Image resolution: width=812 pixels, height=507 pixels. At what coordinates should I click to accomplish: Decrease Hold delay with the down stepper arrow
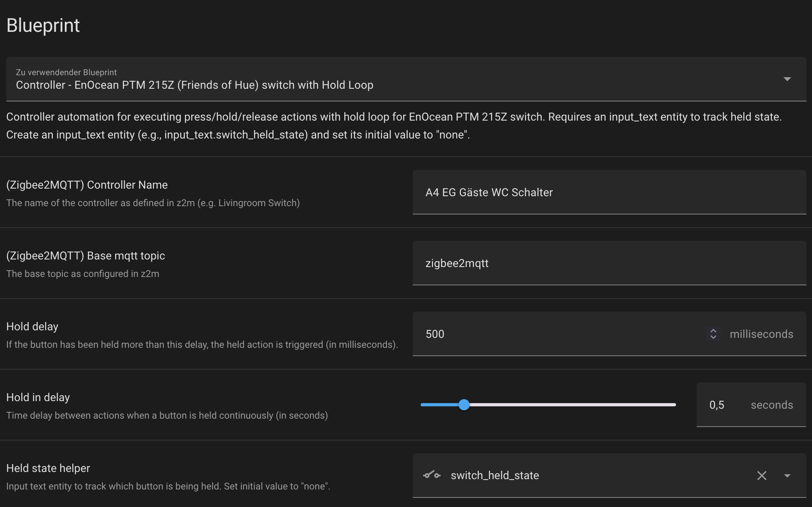[x=713, y=337]
